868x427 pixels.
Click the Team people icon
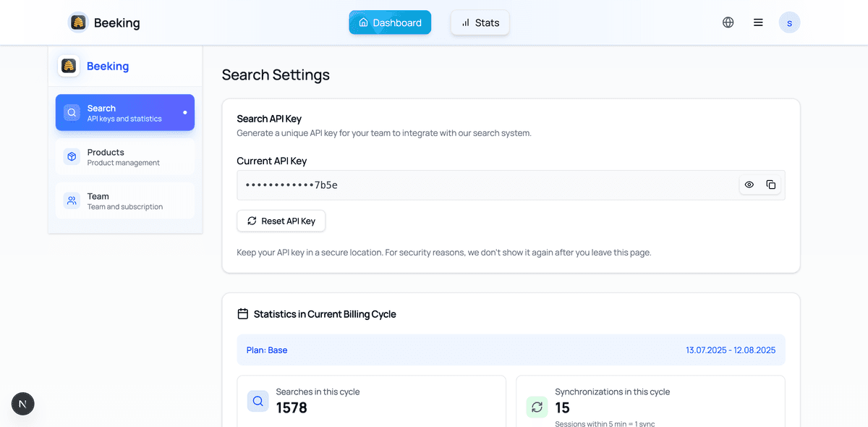coord(72,201)
